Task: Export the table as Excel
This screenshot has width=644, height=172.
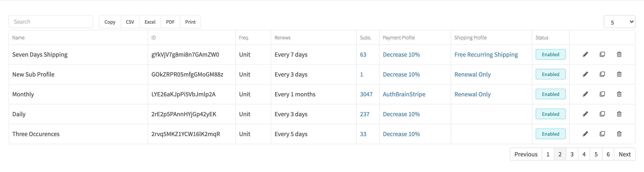Action: (150, 22)
